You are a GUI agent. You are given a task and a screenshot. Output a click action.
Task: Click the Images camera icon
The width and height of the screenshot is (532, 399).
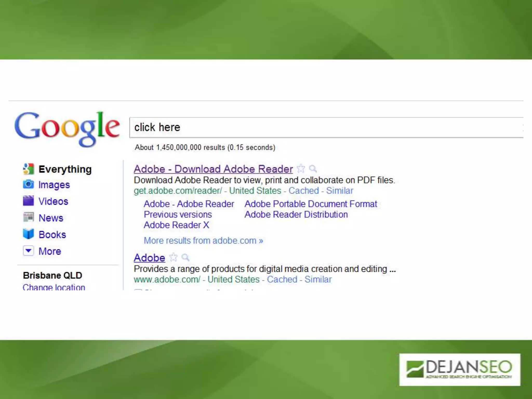[x=28, y=184]
